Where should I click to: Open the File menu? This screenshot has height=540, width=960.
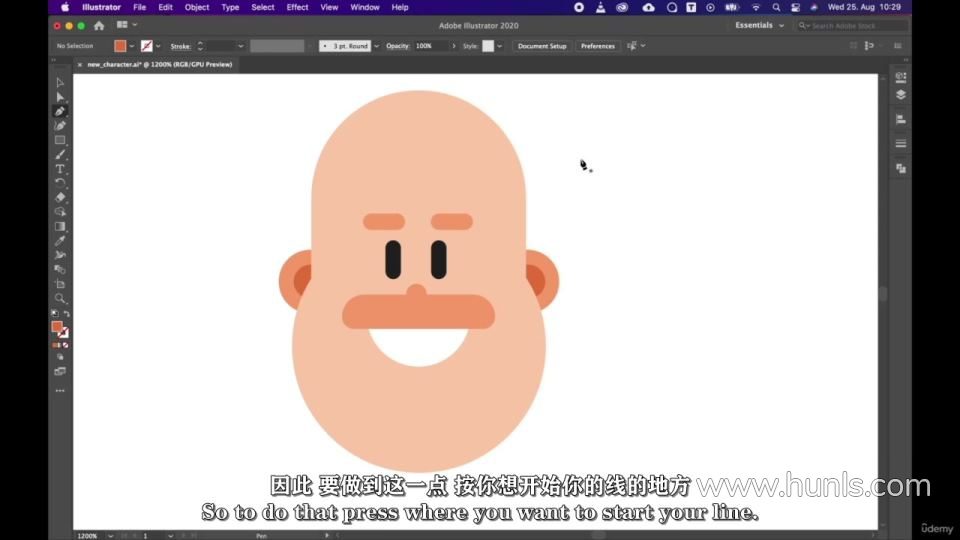(140, 7)
